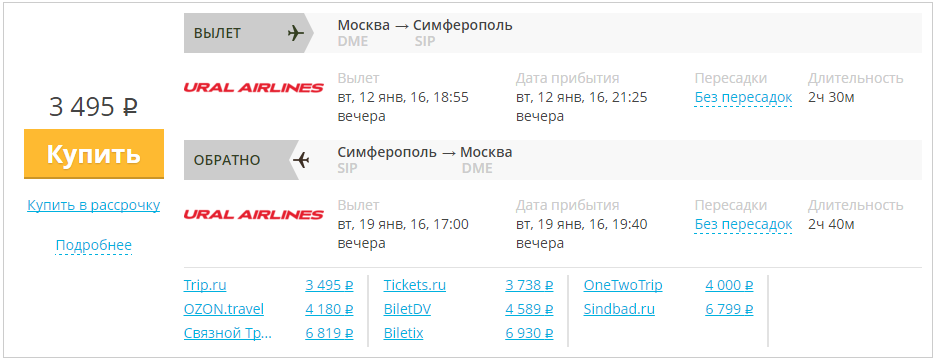
Task: Open Купить в рассрочку link
Action: (94, 205)
